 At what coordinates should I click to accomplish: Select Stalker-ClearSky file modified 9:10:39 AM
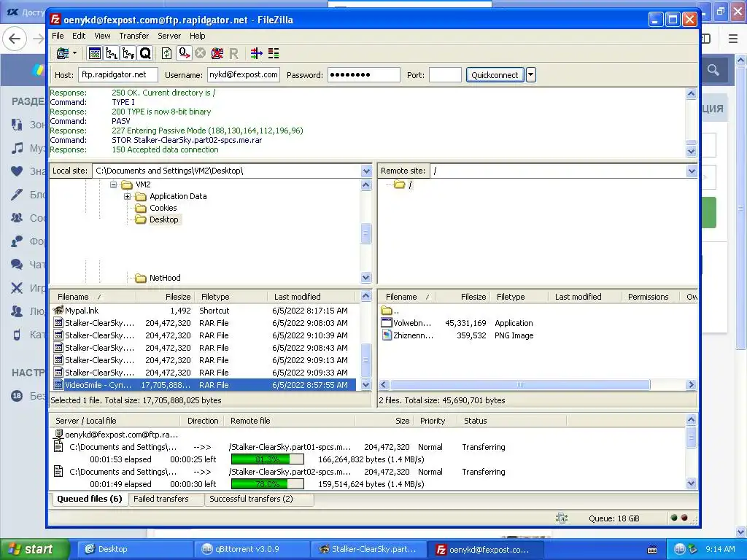tap(204, 335)
